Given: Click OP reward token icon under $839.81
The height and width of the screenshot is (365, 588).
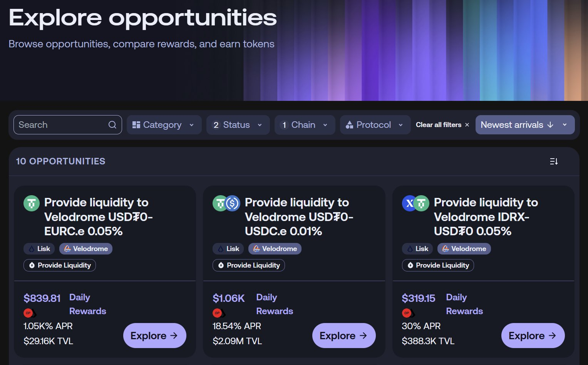Looking at the screenshot, I should [28, 313].
